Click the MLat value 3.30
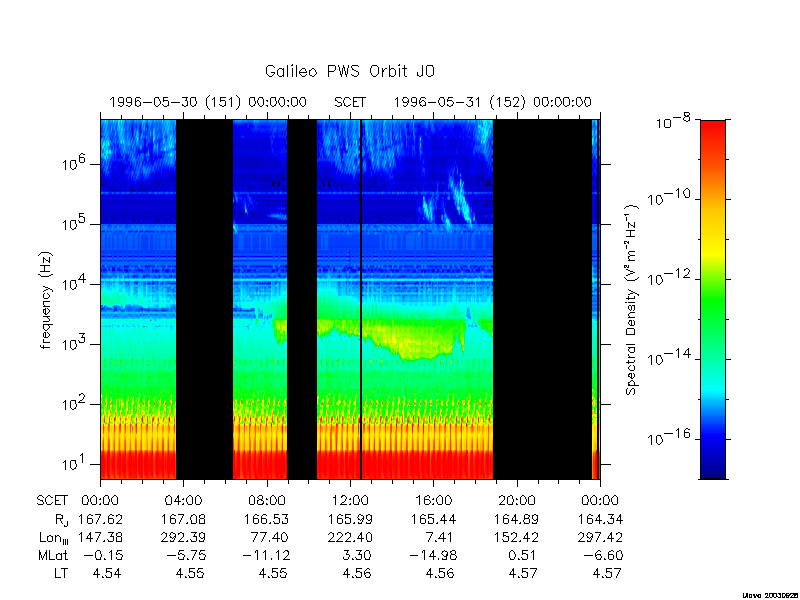800x600 pixels. click(x=357, y=555)
